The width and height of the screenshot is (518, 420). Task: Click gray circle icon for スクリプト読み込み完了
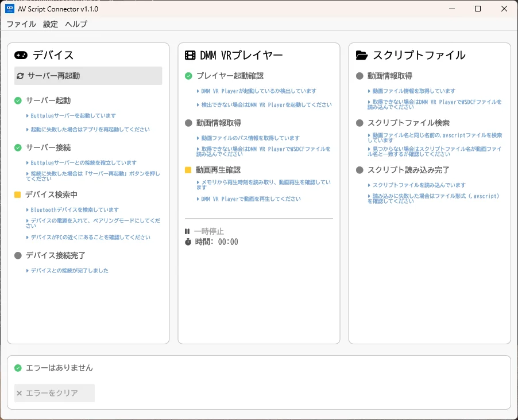click(x=359, y=170)
